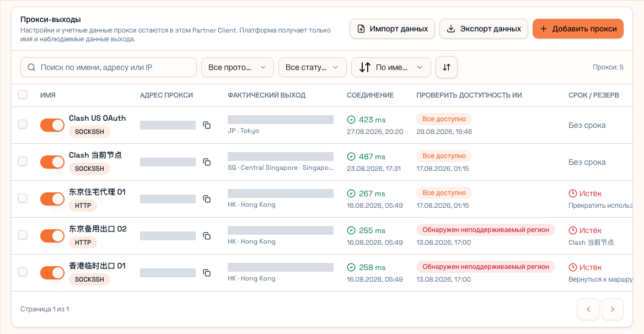Select the Clash US OAuth row checkbox
This screenshot has height=334, width=644.
[23, 124]
